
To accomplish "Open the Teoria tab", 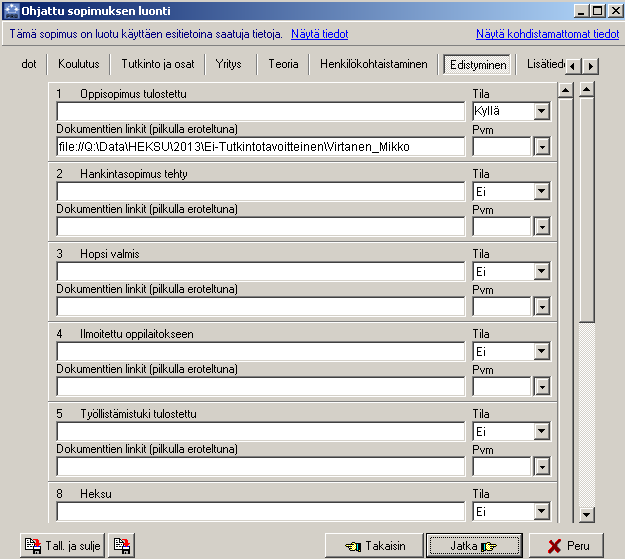I will (x=283, y=64).
